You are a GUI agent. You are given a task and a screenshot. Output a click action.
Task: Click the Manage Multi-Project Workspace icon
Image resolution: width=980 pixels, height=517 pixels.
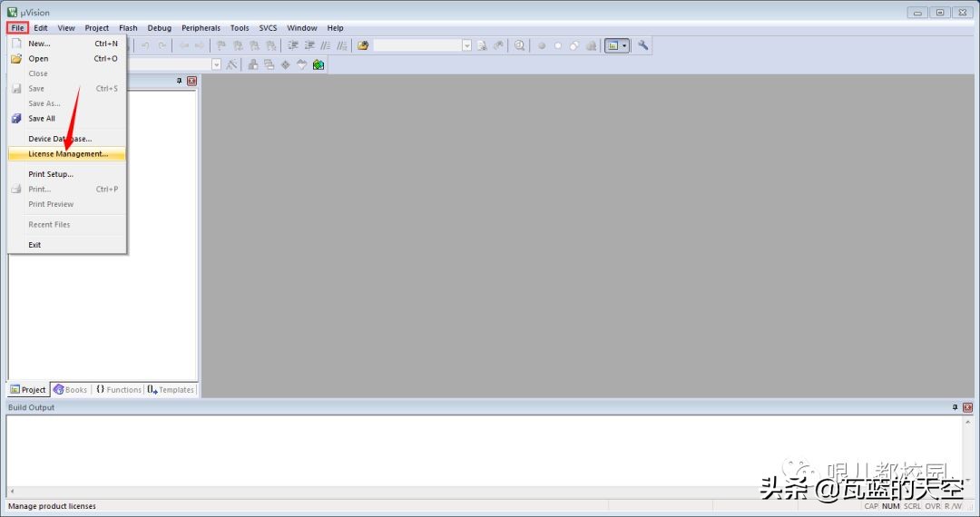[269, 64]
